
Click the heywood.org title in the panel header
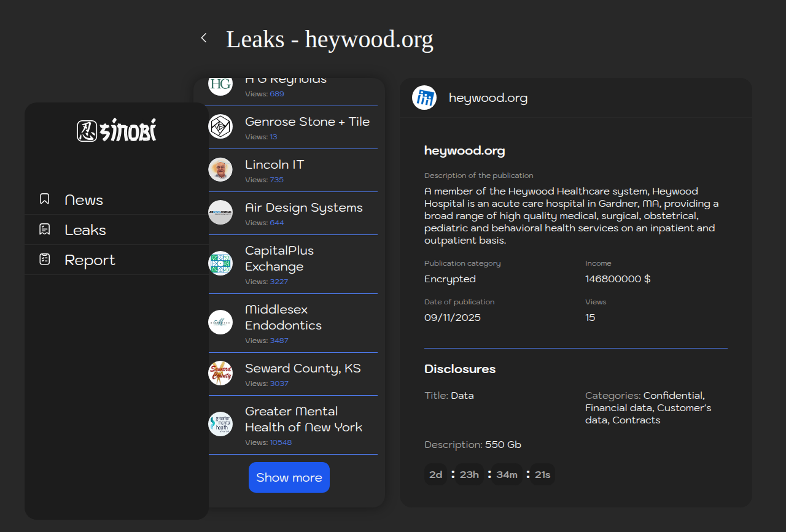488,98
